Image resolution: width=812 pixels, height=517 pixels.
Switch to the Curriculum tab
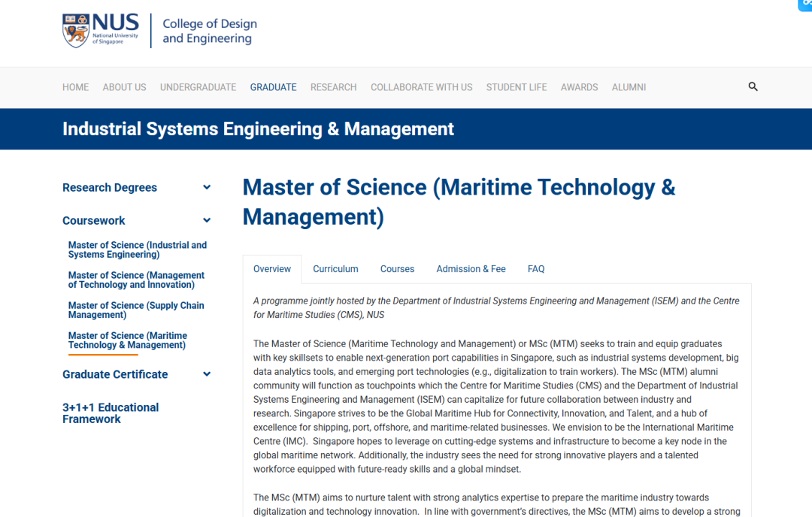click(x=335, y=269)
